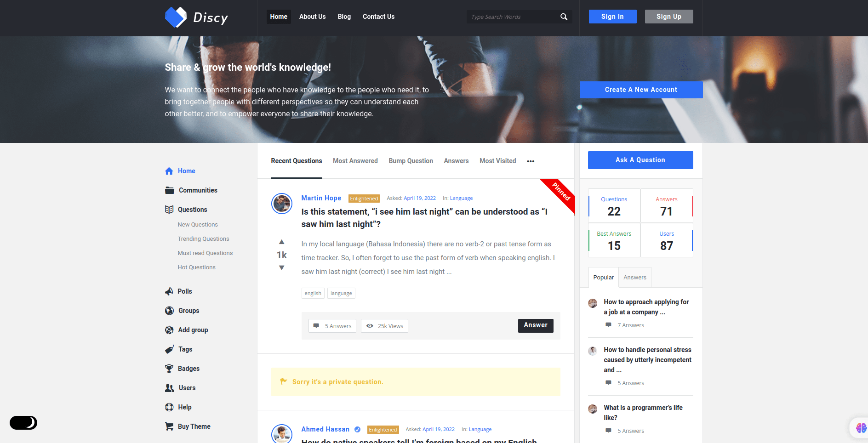Click the Buy Theme cart icon

click(x=169, y=426)
